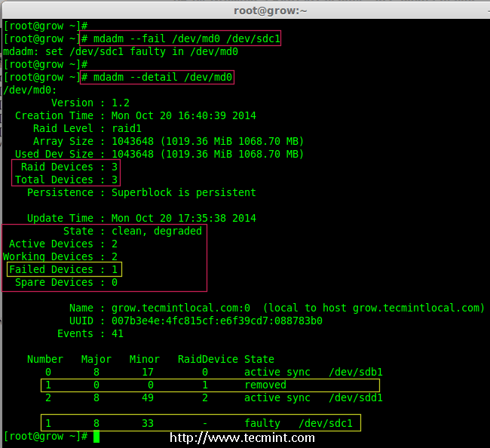
Task: Click the tecmint.com URL watermark
Action: (x=242, y=437)
